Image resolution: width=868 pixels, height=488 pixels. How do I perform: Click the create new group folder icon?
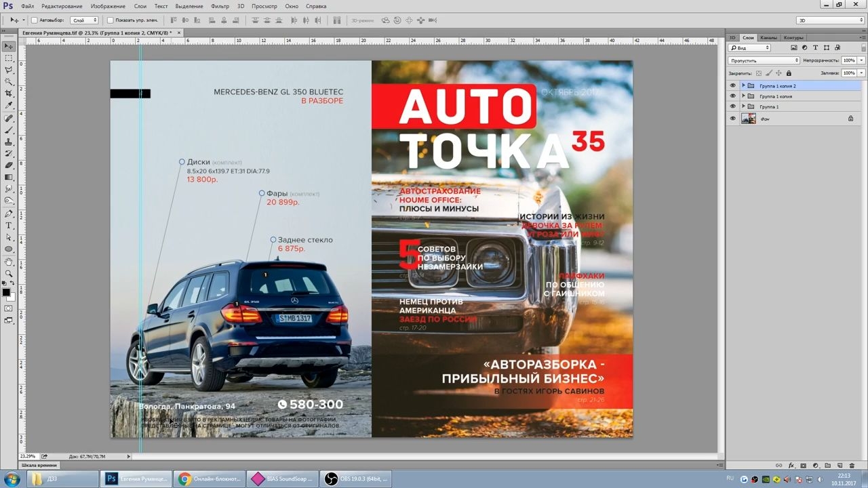pos(828,466)
